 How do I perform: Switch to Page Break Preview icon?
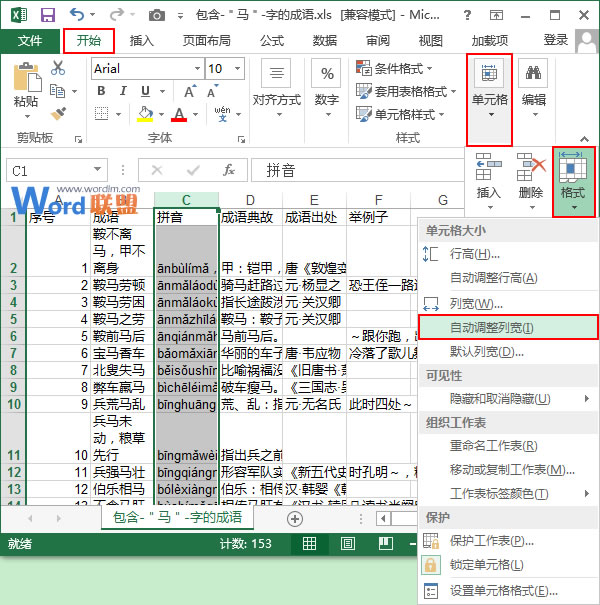point(385,544)
